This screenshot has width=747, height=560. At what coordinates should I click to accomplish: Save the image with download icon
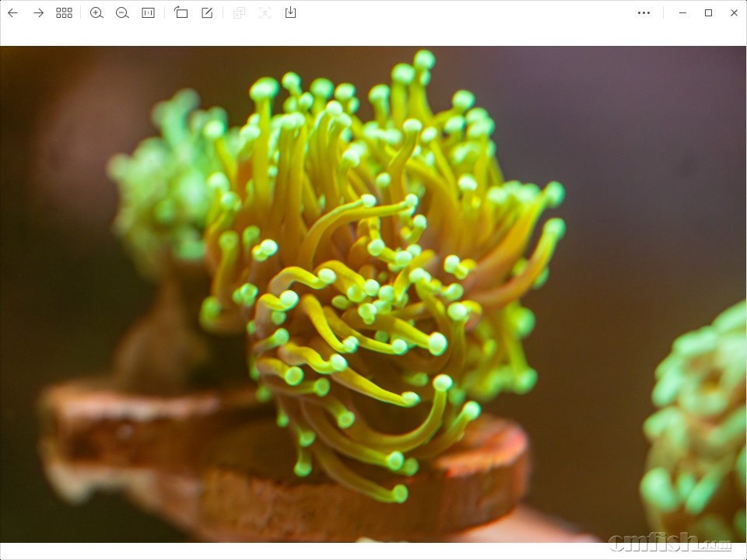[x=290, y=12]
